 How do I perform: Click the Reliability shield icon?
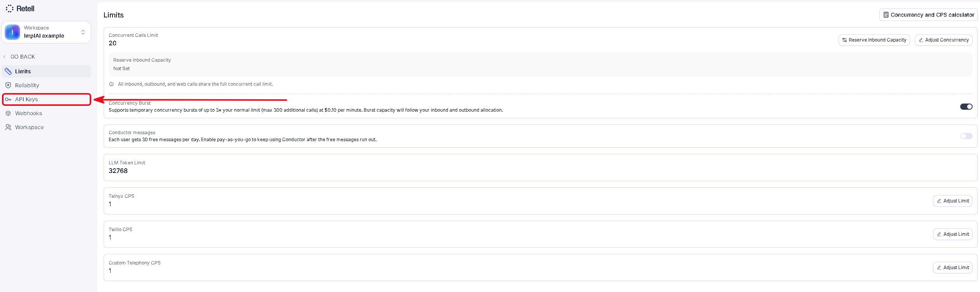[8, 85]
